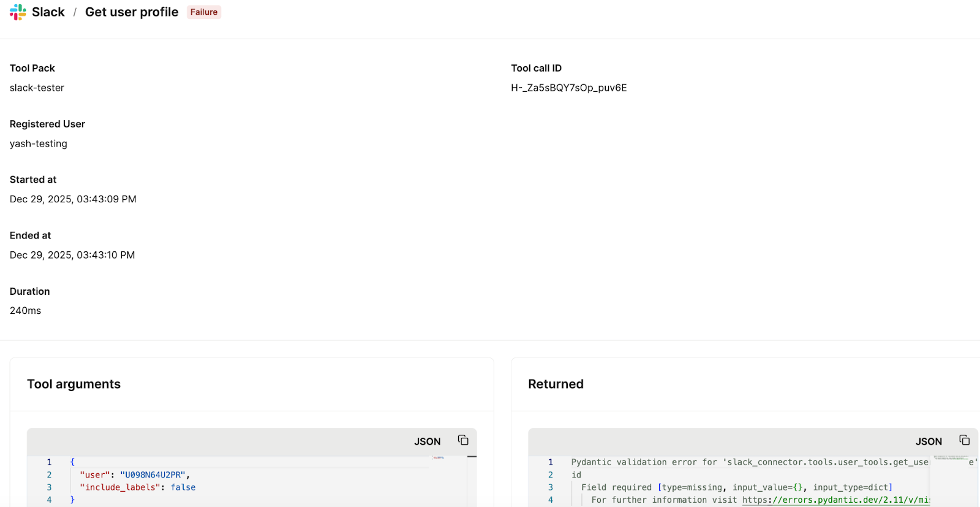Open the errors.pydantic.dev link
The image size is (980, 507).
click(836, 500)
